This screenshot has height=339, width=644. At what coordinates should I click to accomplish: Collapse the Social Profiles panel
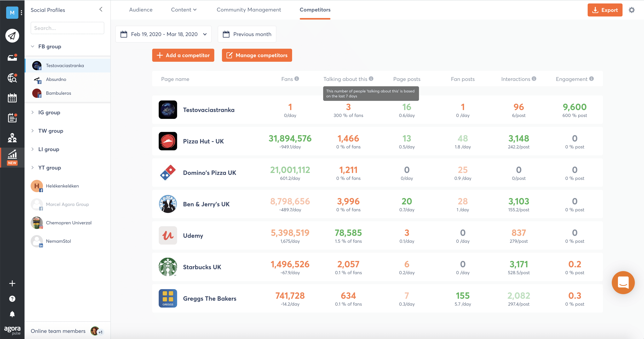(x=101, y=10)
